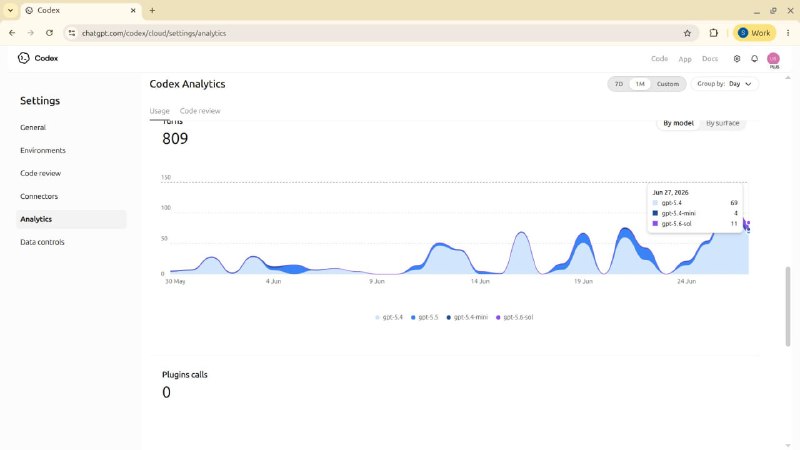Click the Jun 27, 2026 tooltip date
Screen dimensions: 800x450
pyautogui.click(x=670, y=192)
